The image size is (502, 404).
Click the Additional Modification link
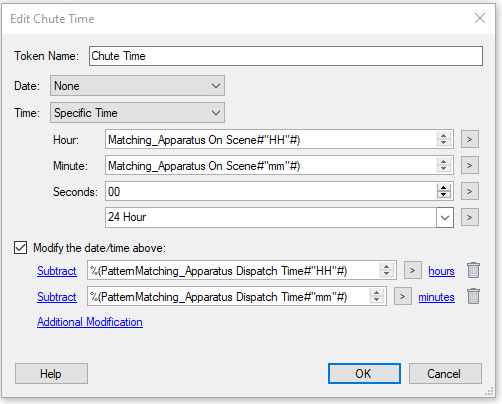pos(90,322)
